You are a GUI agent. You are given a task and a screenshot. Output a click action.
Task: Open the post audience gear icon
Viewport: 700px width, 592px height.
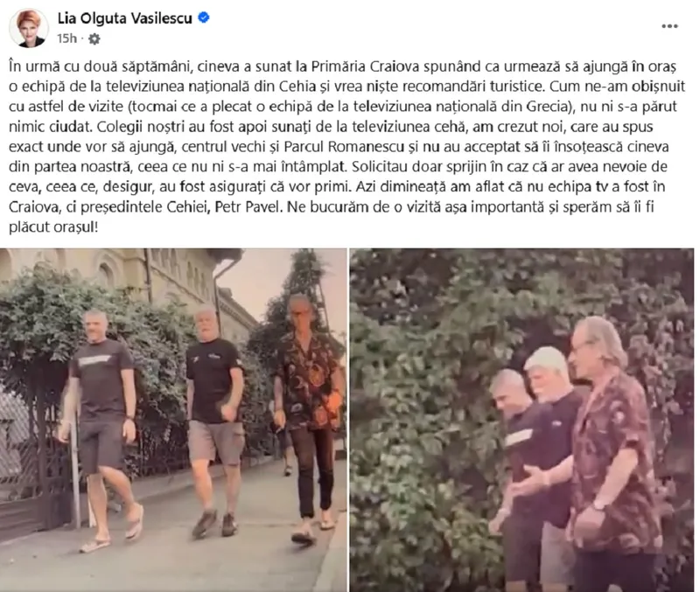(94, 39)
